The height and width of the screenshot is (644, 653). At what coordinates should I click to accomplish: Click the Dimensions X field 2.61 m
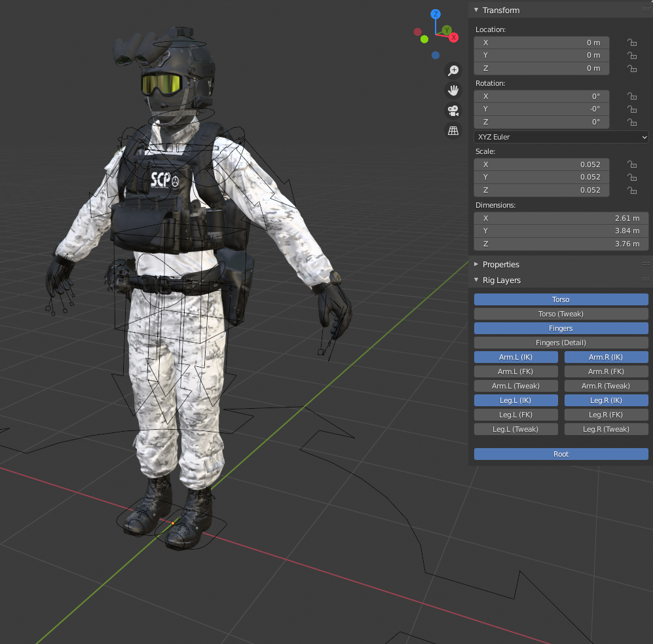coord(561,218)
